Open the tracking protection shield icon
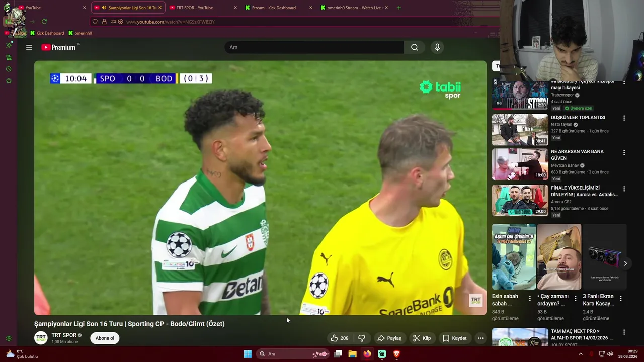The width and height of the screenshot is (644, 362). 95,22
